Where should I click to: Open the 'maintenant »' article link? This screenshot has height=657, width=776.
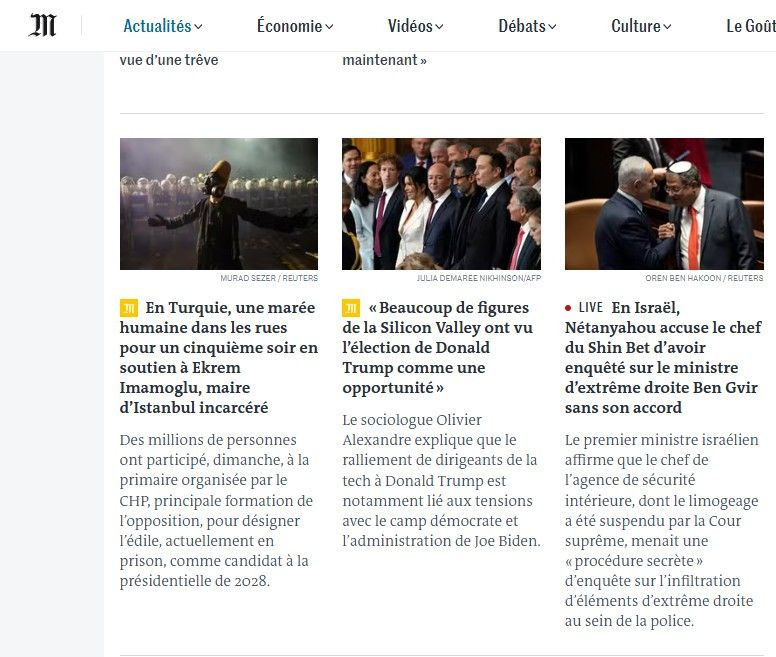pyautogui.click(x=385, y=60)
